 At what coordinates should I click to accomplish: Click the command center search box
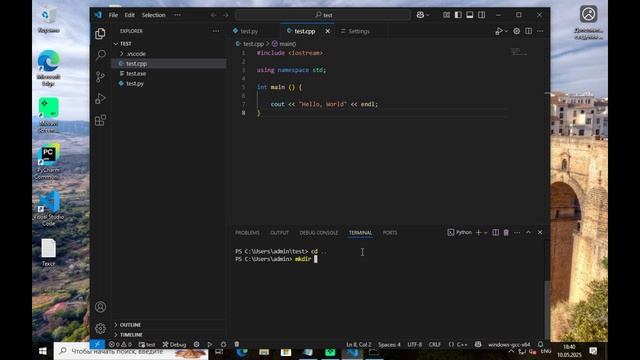(323, 15)
